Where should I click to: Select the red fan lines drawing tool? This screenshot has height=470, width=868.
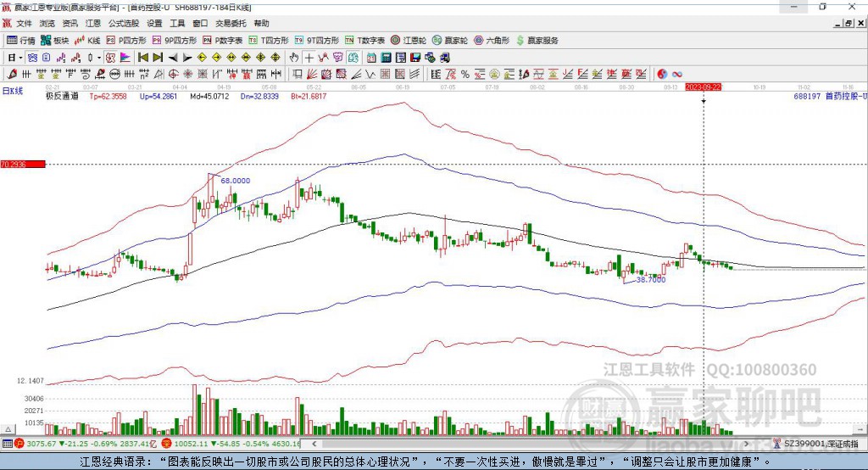click(x=312, y=75)
